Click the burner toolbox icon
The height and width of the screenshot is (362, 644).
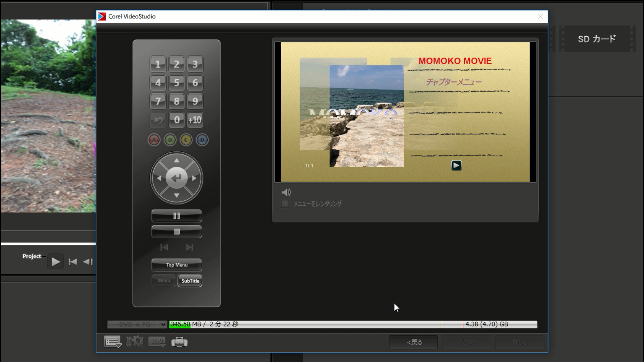click(x=179, y=342)
